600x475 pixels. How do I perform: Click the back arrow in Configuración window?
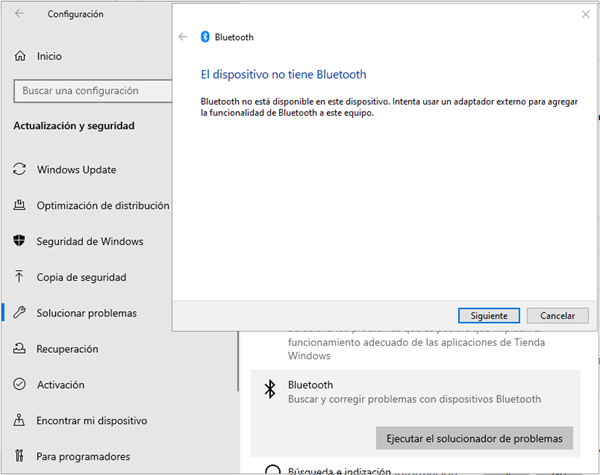click(19, 13)
